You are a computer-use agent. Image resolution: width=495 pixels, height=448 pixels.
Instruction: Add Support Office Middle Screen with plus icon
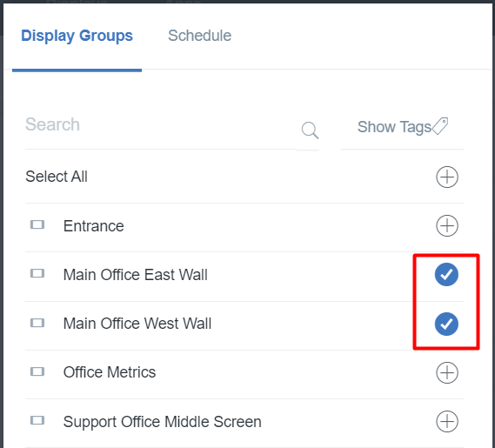click(447, 421)
